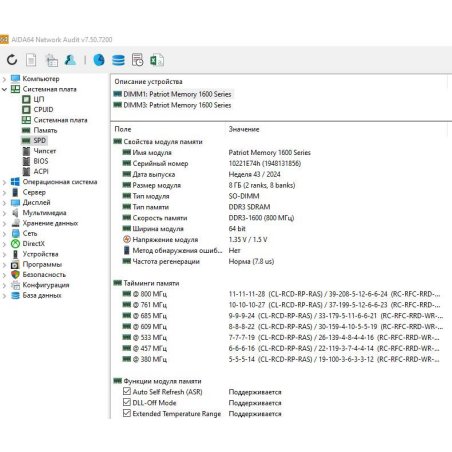The image size is (452, 452).
Task: Toggle the Extended Temperature Range checkbox
Action: tap(127, 413)
